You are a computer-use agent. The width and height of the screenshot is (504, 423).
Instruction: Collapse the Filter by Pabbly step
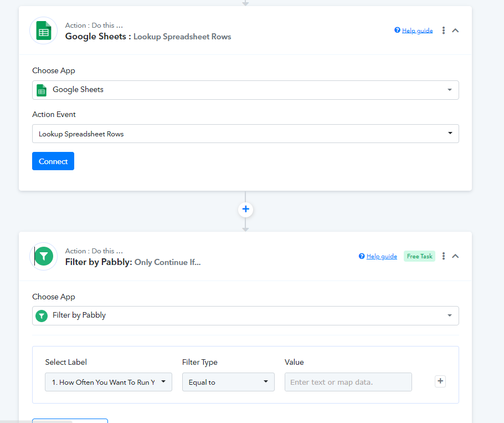455,256
